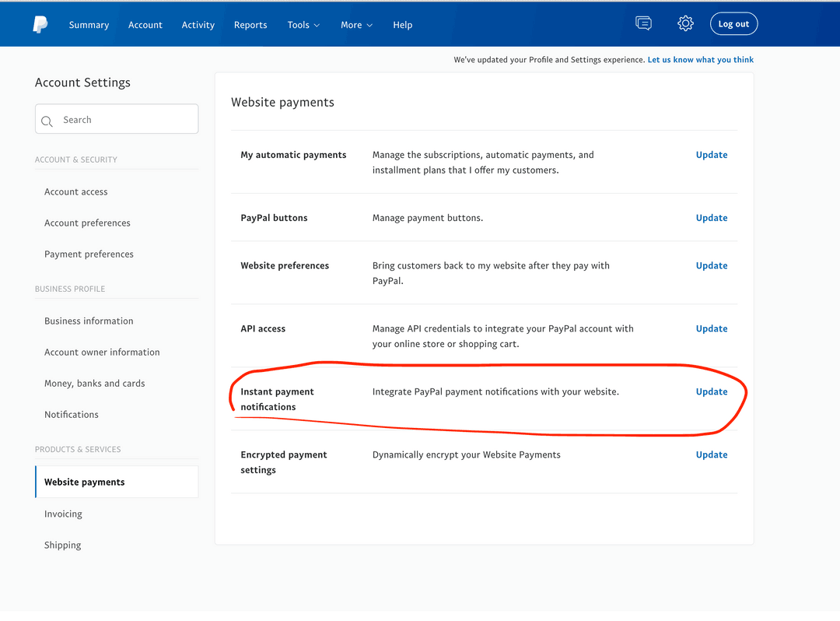Click 'BUSINESS PROFILE' section header
Screen dimensions: 840x621
point(70,289)
